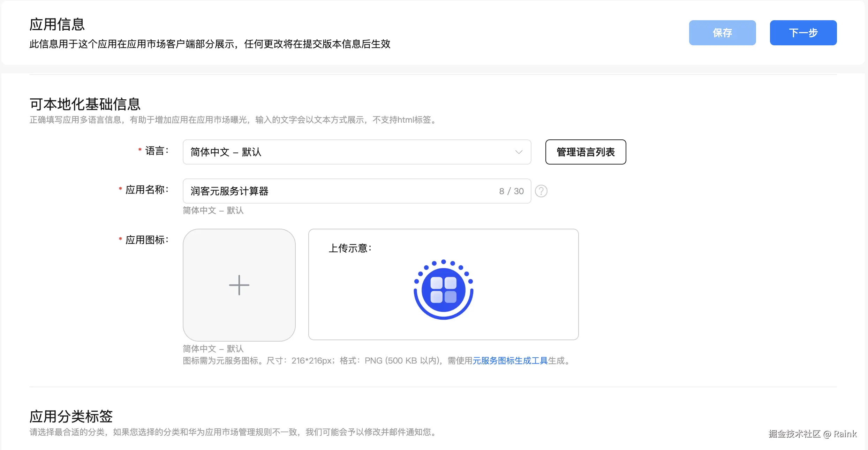Click the 应用分类标签 section heading

(x=71, y=416)
